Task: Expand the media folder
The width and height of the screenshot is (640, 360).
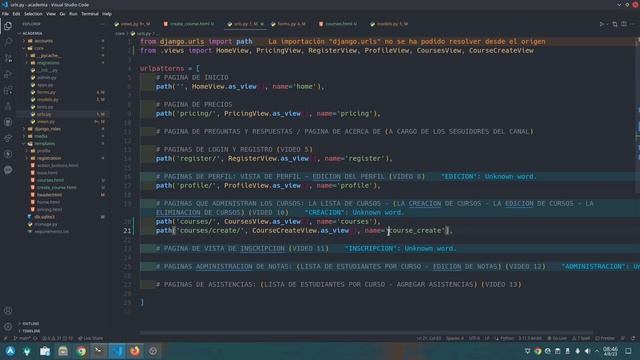Action: (41, 136)
